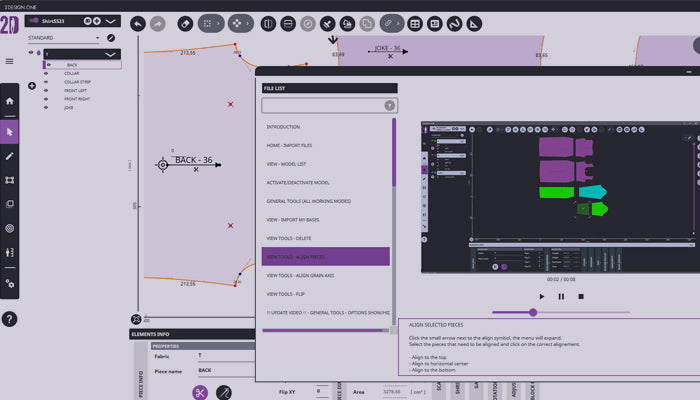The image size is (700, 400).
Task: Expand the Shirt5523 model dropdown arrow
Action: pyautogui.click(x=110, y=20)
